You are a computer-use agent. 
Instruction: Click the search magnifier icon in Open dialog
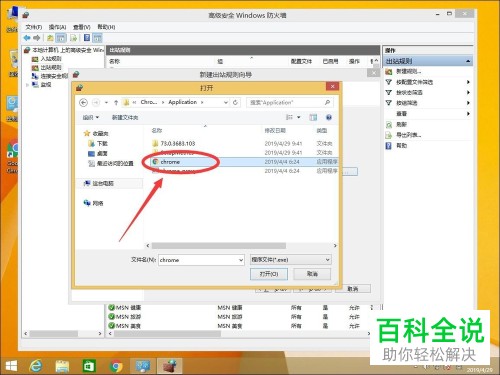327,102
